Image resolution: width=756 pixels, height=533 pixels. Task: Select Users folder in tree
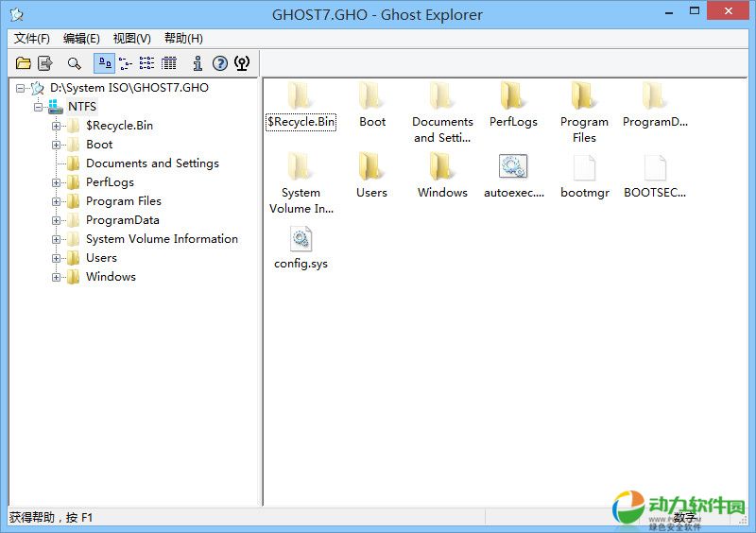click(101, 258)
